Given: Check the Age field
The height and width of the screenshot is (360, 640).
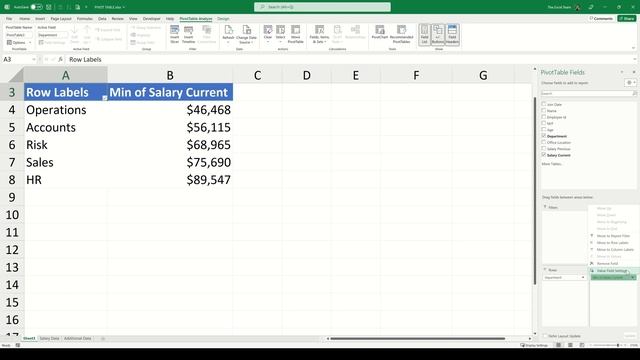Looking at the screenshot, I should 544,129.
